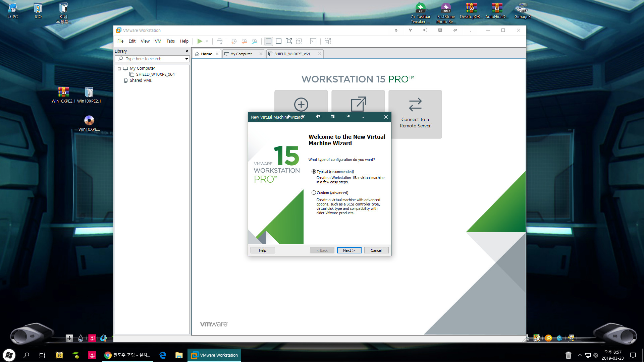Screen dimensions: 644x362
Task: Close the Library panel
Action: 187,51
